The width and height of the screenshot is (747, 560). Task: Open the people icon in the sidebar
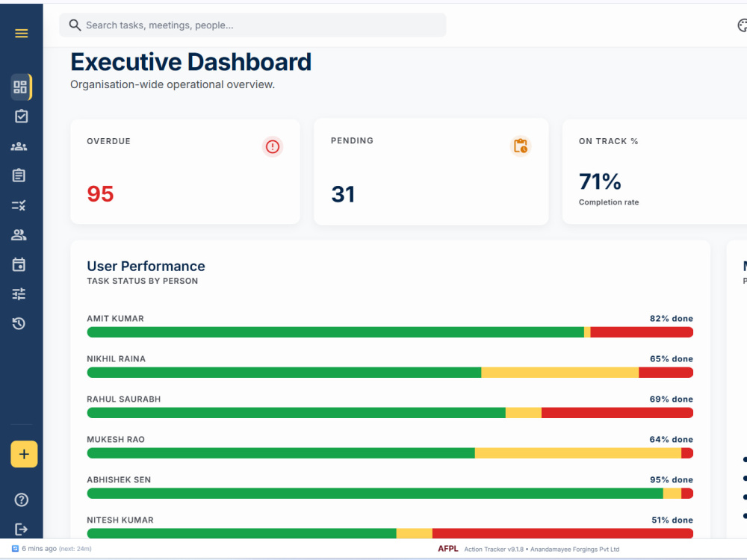click(19, 234)
